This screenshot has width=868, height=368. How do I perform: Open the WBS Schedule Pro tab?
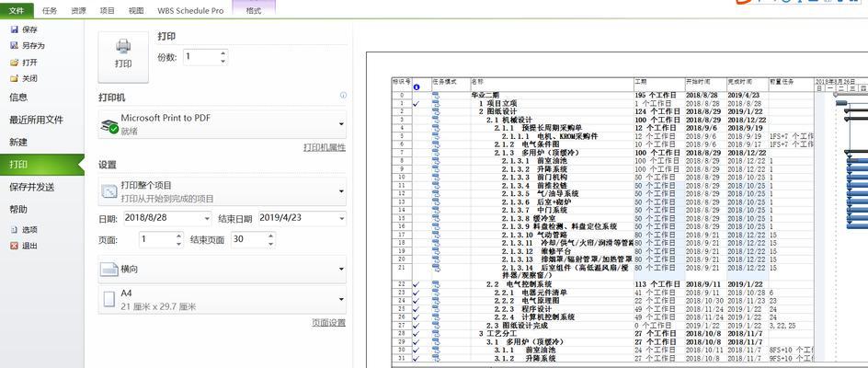pyautogui.click(x=190, y=10)
